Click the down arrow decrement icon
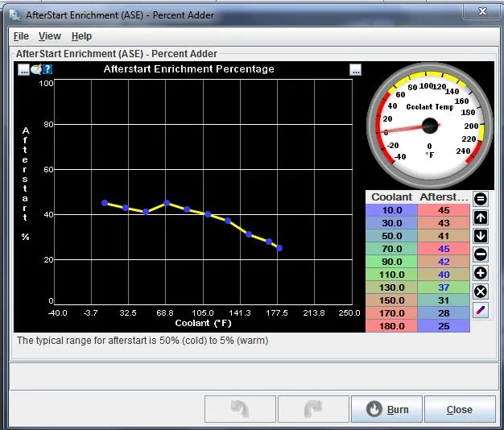Viewport: 504px width, 430px height. (481, 236)
